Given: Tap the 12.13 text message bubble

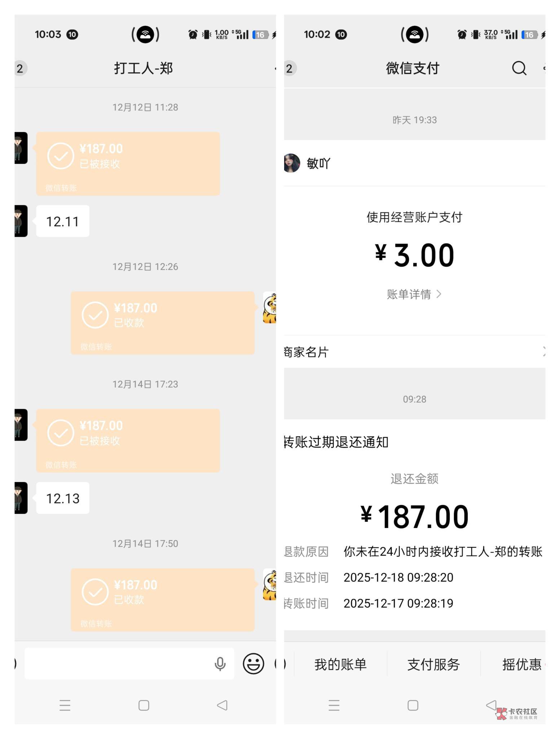Looking at the screenshot, I should [x=63, y=498].
